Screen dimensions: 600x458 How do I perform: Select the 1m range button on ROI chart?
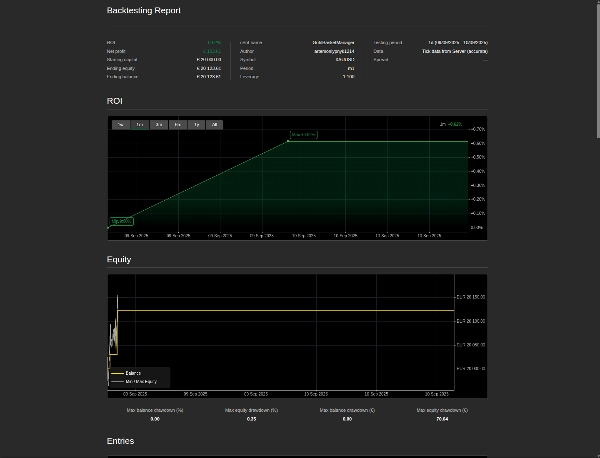pos(140,125)
